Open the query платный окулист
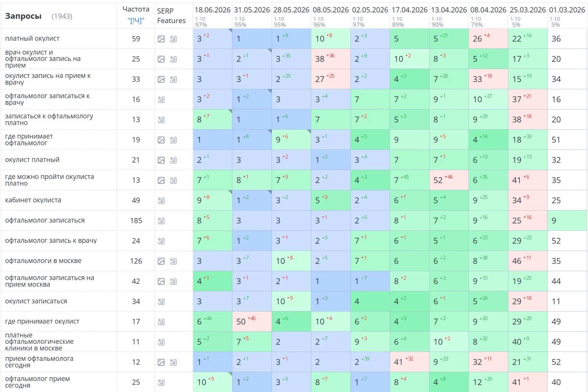Screen dimensions: 588x392 (32, 39)
